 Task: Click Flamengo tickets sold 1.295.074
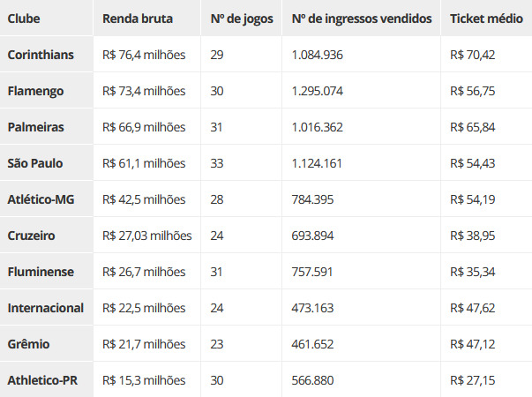point(318,91)
